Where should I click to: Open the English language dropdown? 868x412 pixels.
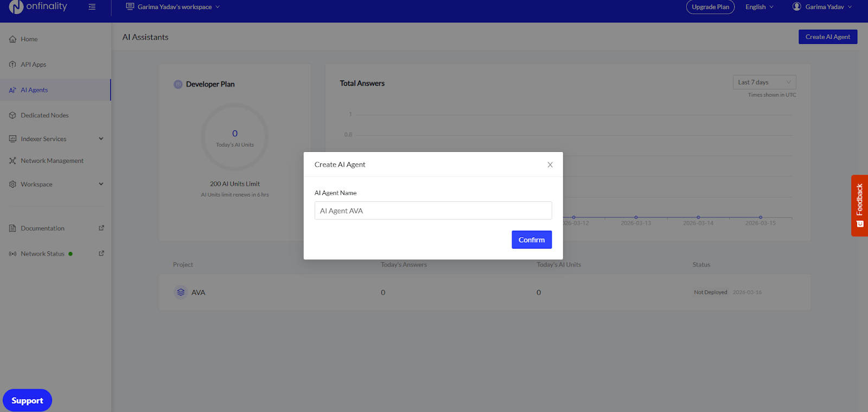[759, 7]
